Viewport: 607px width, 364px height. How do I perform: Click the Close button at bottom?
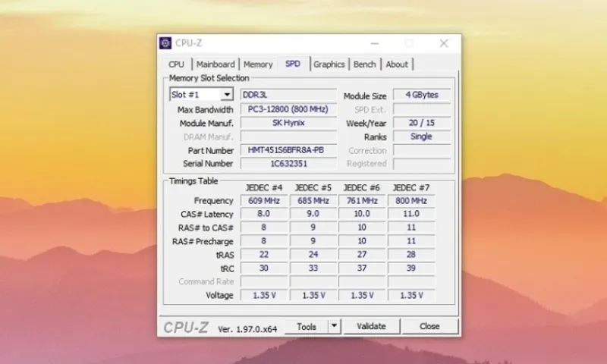pyautogui.click(x=429, y=327)
